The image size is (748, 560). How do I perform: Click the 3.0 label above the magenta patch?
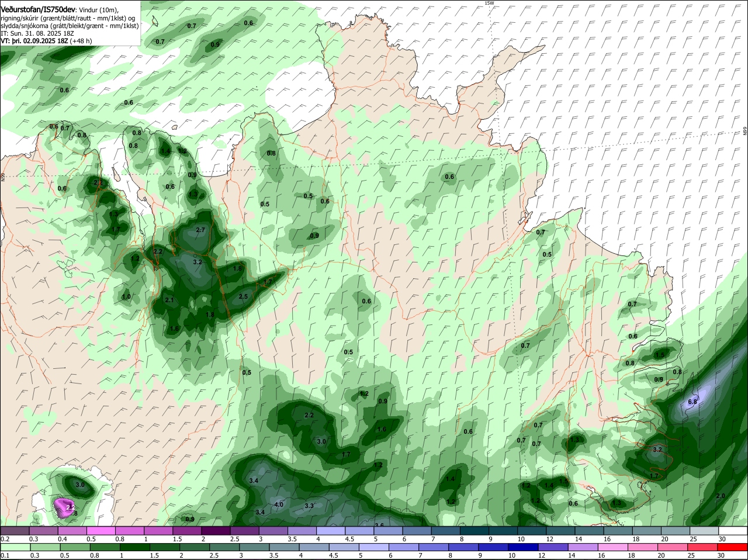click(x=80, y=485)
